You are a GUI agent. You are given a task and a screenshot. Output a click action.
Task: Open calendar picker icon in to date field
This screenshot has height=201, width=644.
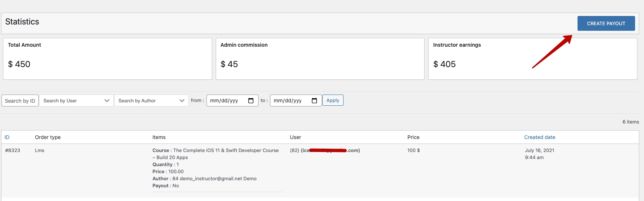(x=314, y=100)
